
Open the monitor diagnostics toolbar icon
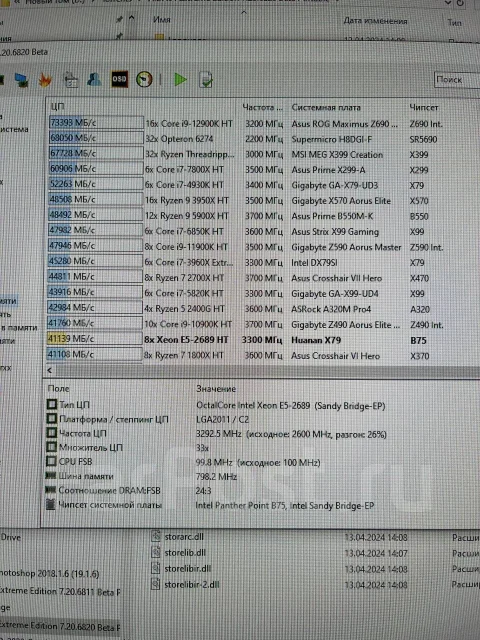[x=21, y=80]
